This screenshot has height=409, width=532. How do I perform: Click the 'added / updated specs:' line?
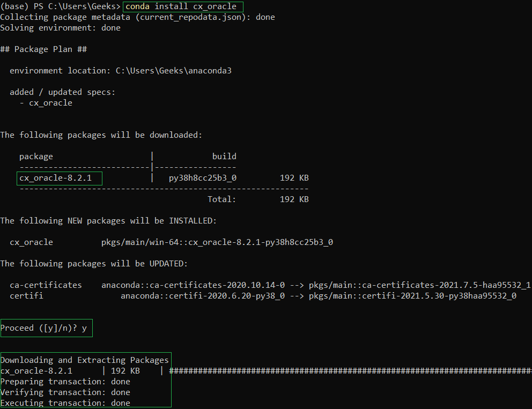(x=62, y=92)
